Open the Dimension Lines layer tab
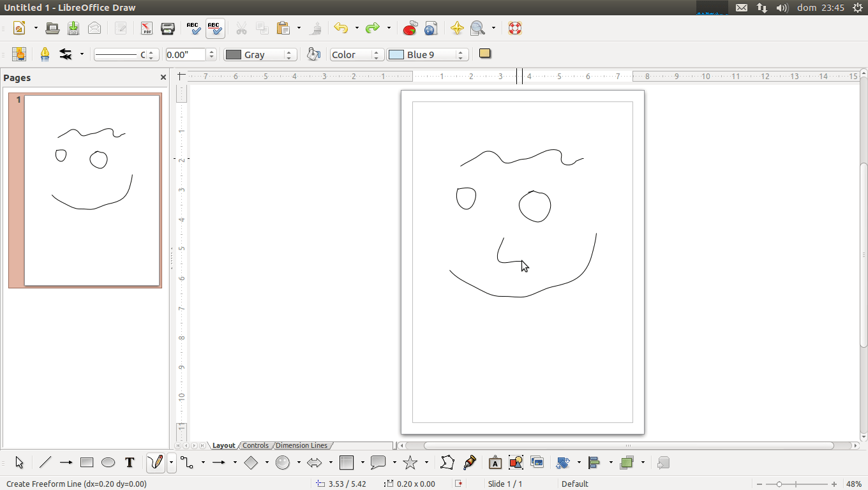The height and width of the screenshot is (490, 868). [x=302, y=445]
